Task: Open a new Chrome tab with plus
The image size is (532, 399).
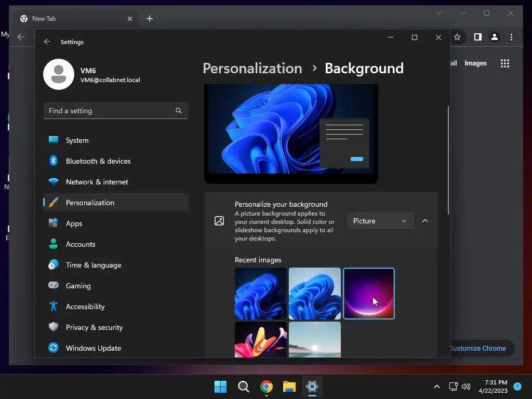Action: (150, 19)
